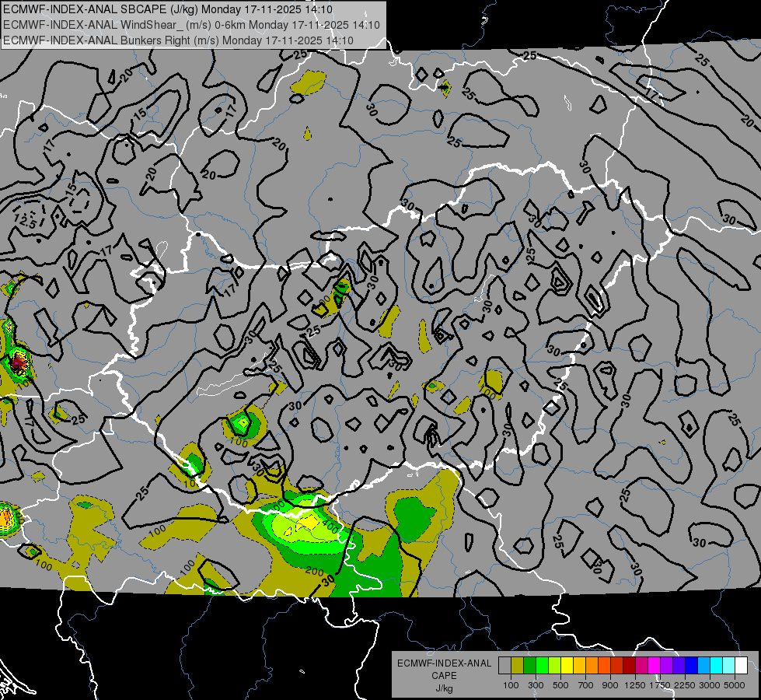Screen dimensions: 761x700
Task: Click legend value 300
Action: tap(536, 685)
